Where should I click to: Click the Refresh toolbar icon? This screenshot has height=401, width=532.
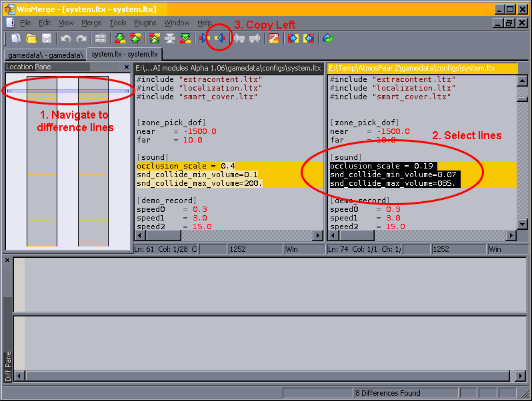(328, 39)
